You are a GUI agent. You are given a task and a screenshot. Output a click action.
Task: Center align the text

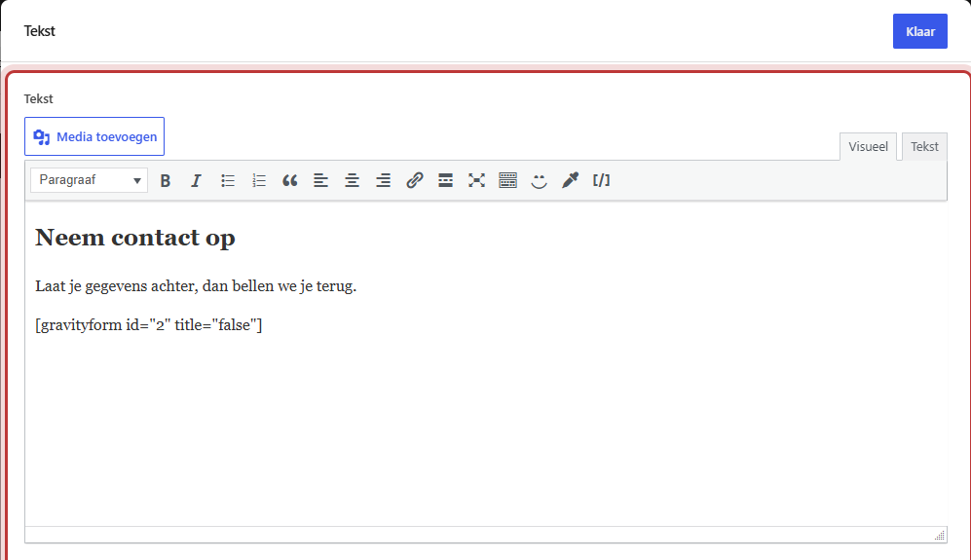pyautogui.click(x=353, y=180)
